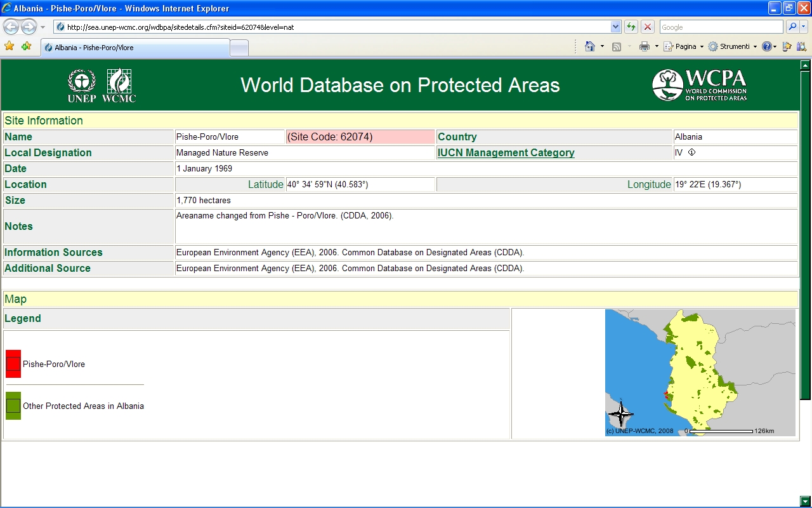Click the Managed Nature Reserve text
This screenshot has width=812, height=508.
click(222, 153)
